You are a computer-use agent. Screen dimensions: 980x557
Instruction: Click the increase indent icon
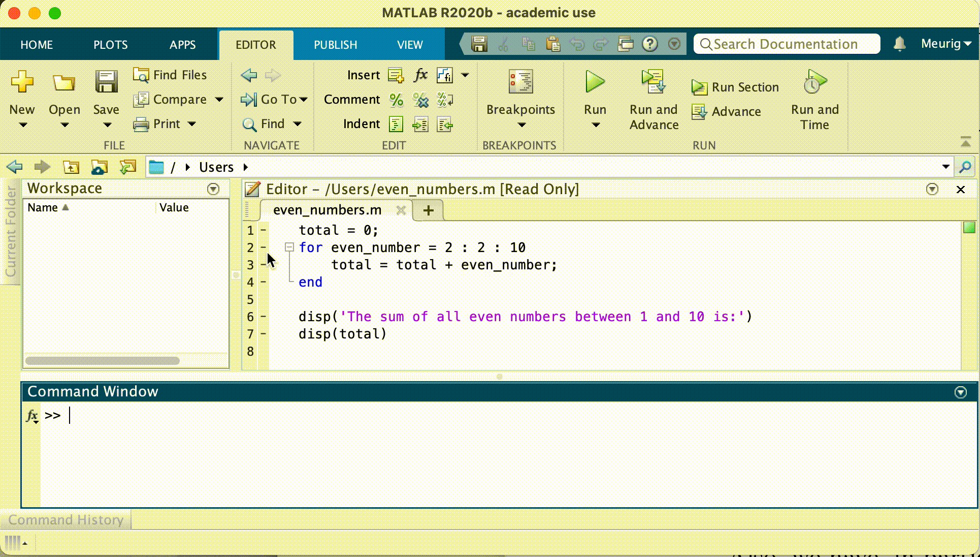420,124
